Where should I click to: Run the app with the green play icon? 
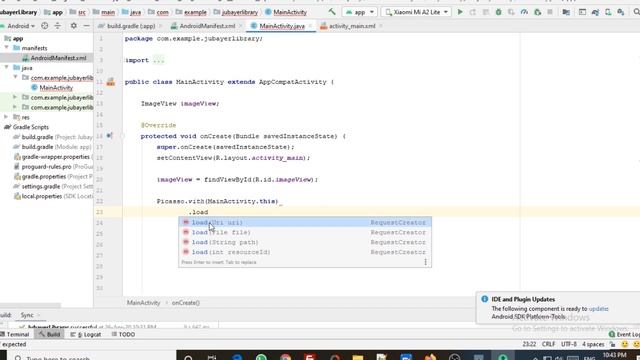point(460,12)
